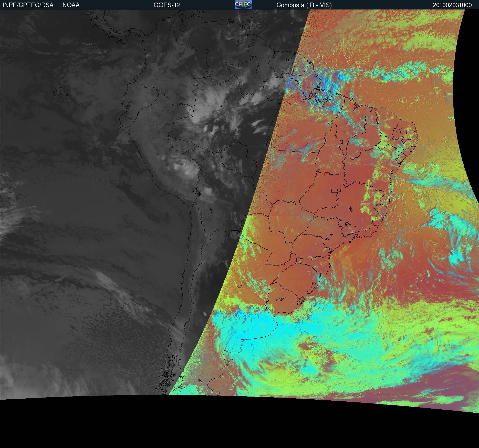This screenshot has width=479, height=448.
Task: Click the 201002031000 timestamp
Action: [452, 5]
